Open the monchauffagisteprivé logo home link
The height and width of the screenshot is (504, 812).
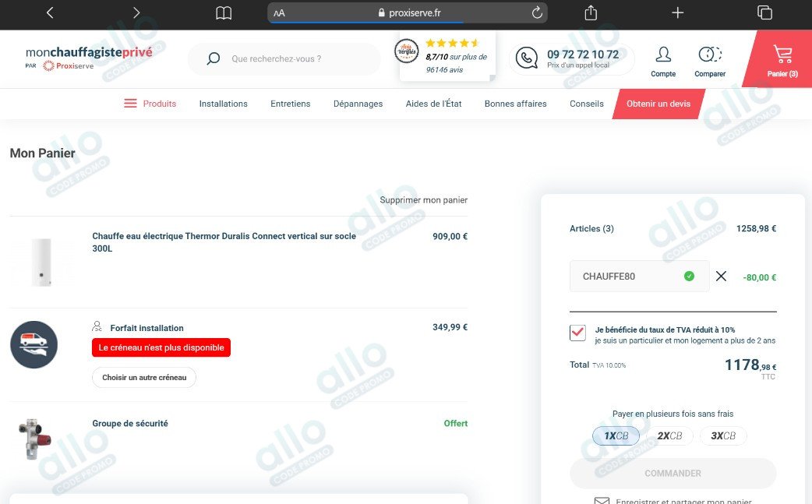pyautogui.click(x=89, y=58)
